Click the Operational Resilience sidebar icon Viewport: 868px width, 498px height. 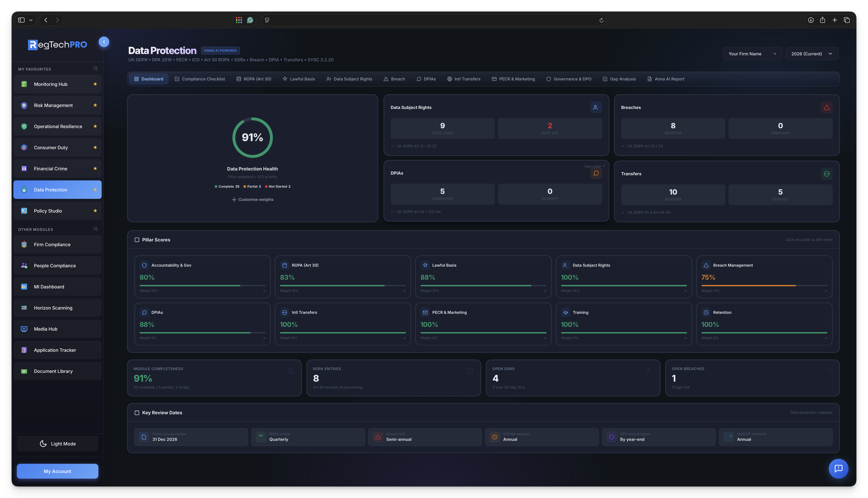coord(24,126)
